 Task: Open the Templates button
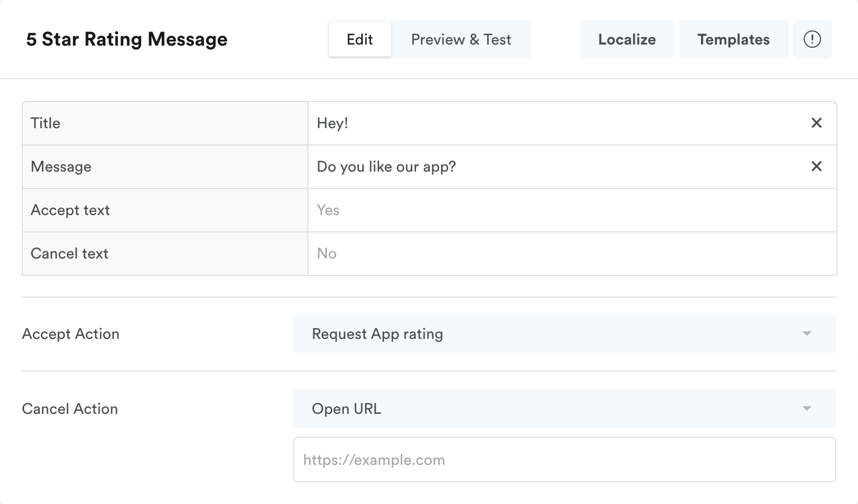click(733, 39)
